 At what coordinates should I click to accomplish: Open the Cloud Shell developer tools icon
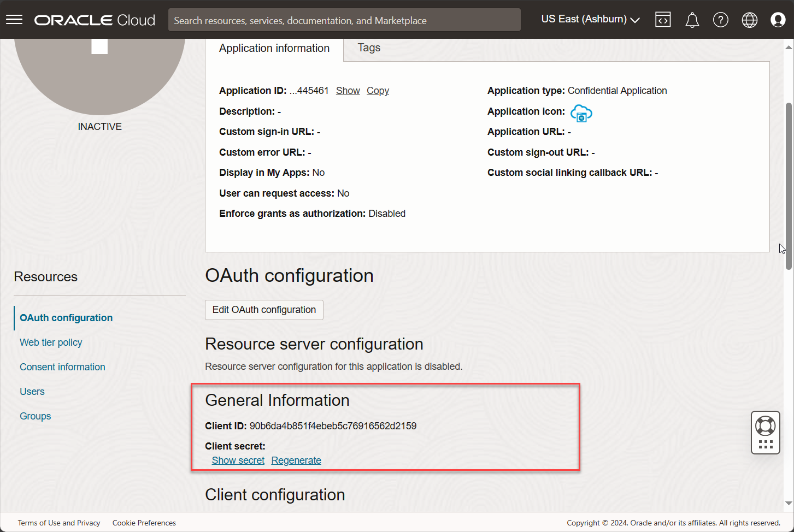click(x=663, y=20)
